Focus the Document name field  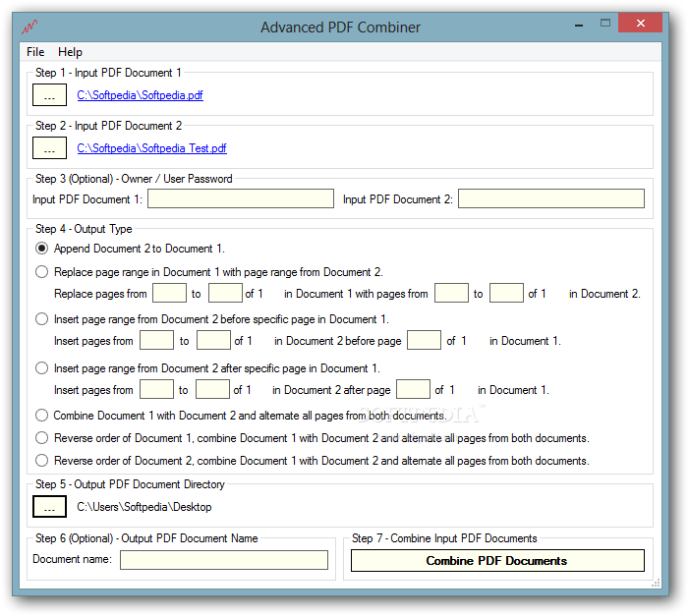tap(224, 560)
